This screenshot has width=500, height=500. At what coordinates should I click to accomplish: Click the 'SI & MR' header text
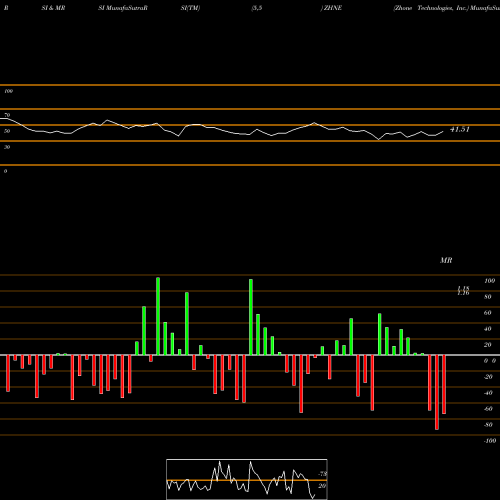53,8
